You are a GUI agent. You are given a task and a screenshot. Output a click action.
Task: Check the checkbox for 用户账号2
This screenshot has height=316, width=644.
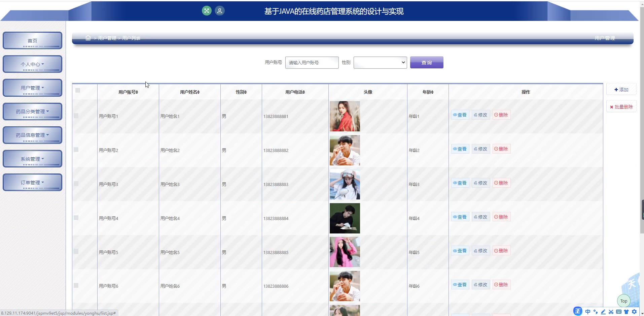tap(76, 150)
